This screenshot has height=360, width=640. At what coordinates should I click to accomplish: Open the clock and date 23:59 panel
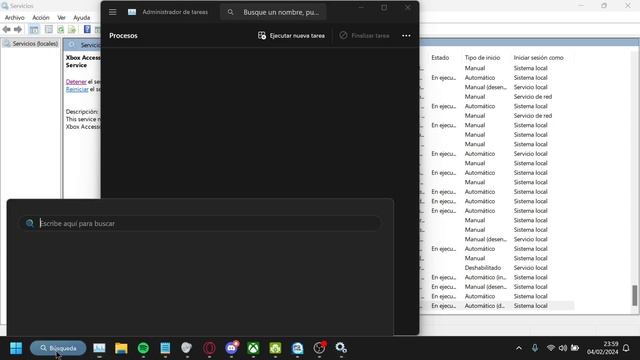click(602, 348)
